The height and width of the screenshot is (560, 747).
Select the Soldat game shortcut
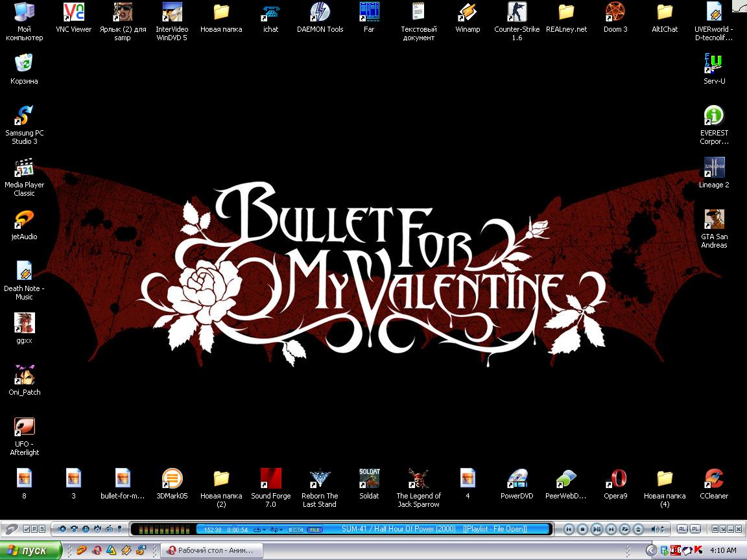[x=369, y=485]
